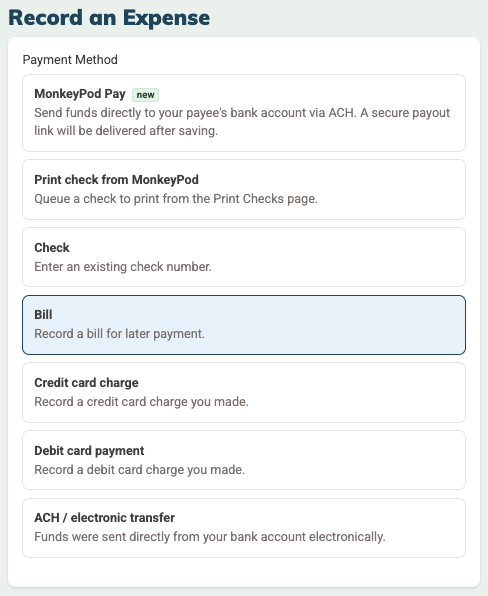Choose Print check from MonkeyPod option
The height and width of the screenshot is (596, 488).
click(244, 189)
